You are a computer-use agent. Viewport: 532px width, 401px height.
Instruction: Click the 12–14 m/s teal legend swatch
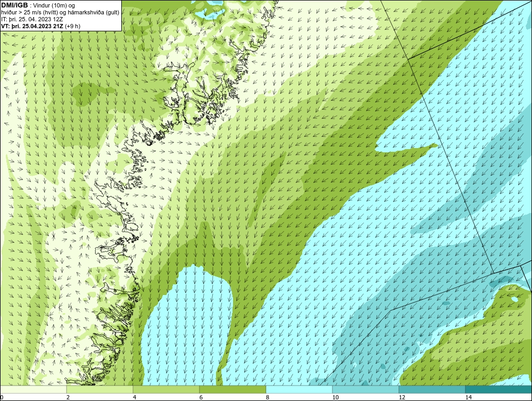432,389
